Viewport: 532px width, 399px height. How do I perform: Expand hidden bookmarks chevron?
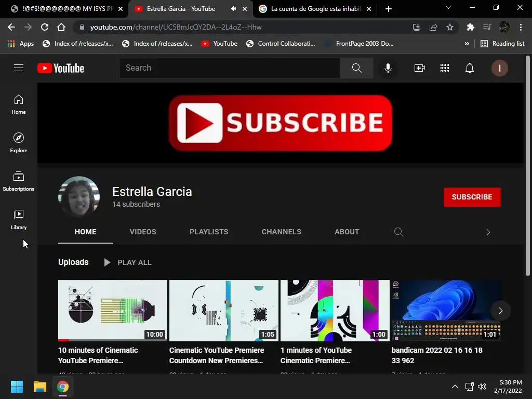click(x=467, y=44)
